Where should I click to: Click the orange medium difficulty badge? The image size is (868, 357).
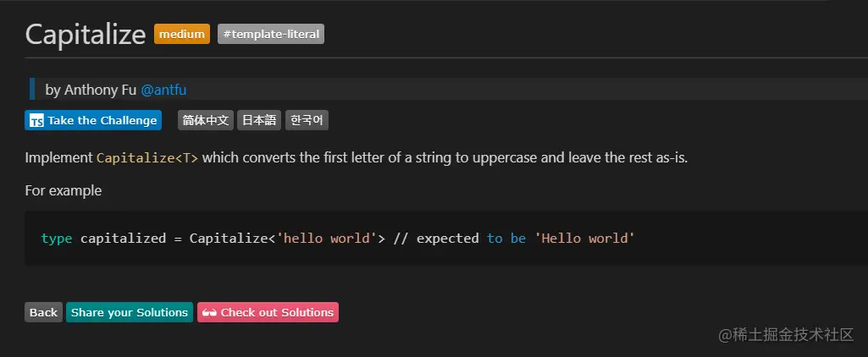[182, 34]
